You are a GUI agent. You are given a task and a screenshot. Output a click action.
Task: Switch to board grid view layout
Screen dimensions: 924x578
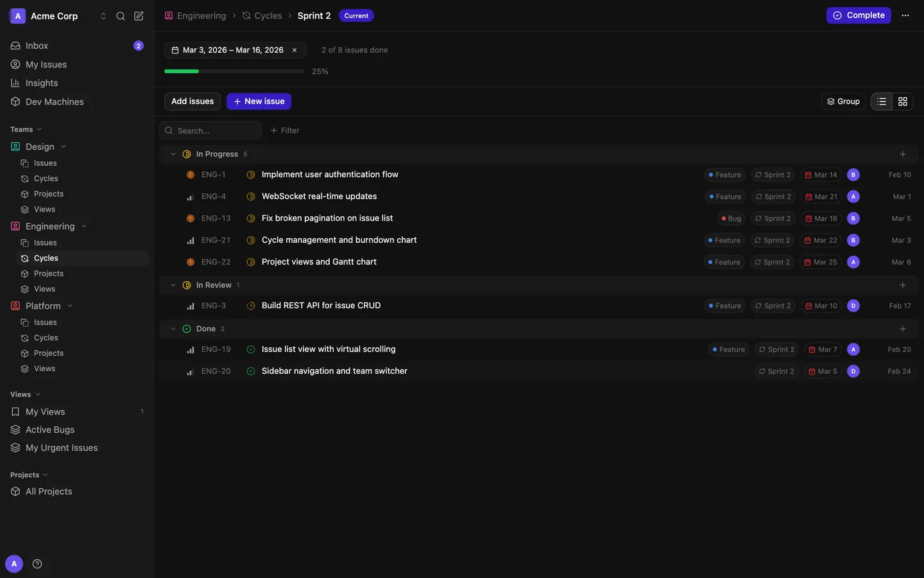pos(903,101)
